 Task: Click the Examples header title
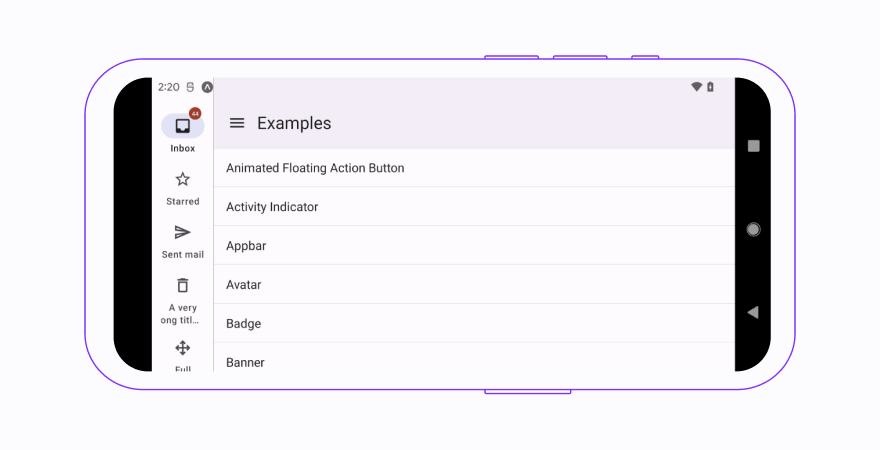click(x=294, y=123)
